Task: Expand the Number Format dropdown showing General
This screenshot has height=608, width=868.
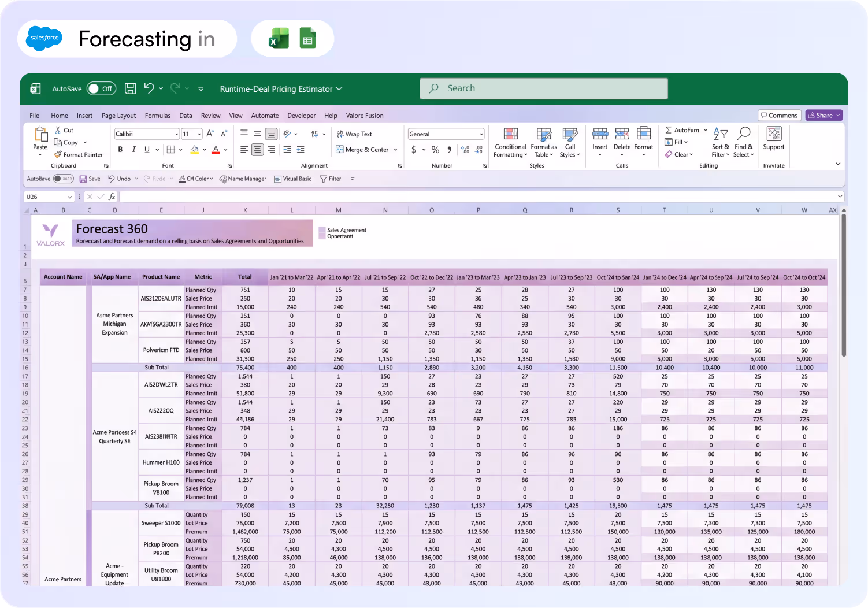Action: pos(481,134)
